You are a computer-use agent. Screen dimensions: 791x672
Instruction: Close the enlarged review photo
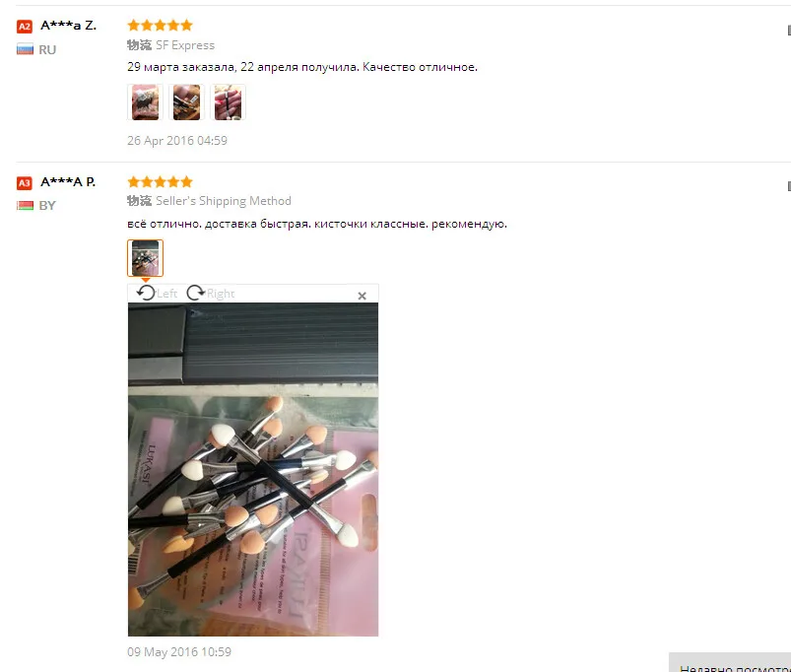362,296
